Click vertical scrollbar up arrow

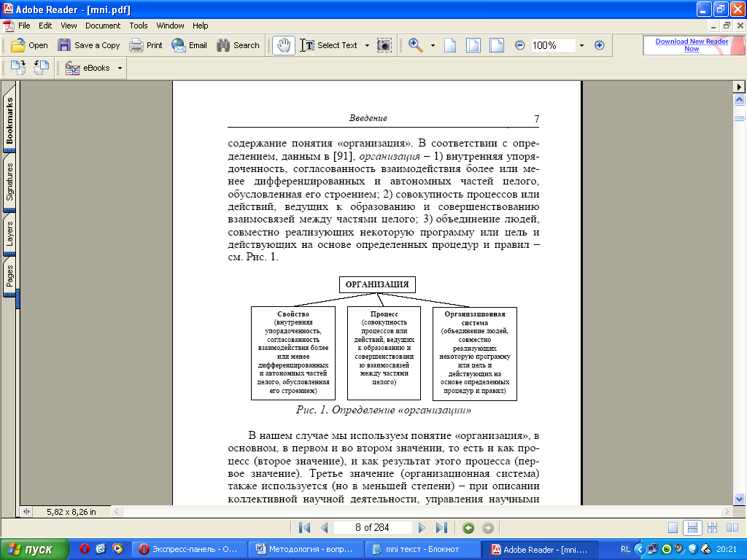tap(740, 99)
